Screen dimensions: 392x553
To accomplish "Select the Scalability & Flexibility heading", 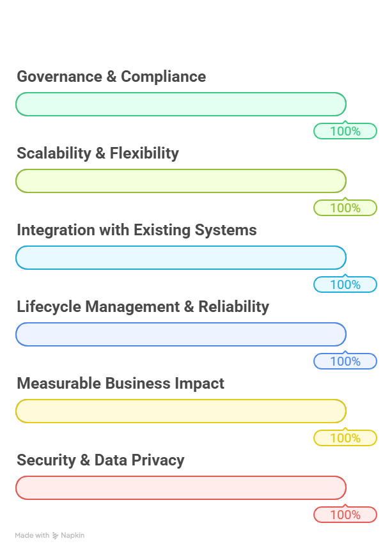I will pyautogui.click(x=98, y=153).
